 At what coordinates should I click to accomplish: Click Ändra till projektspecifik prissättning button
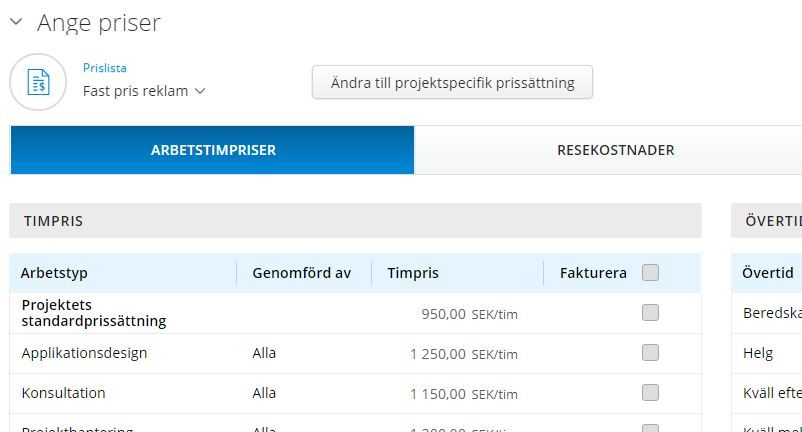[x=452, y=82]
